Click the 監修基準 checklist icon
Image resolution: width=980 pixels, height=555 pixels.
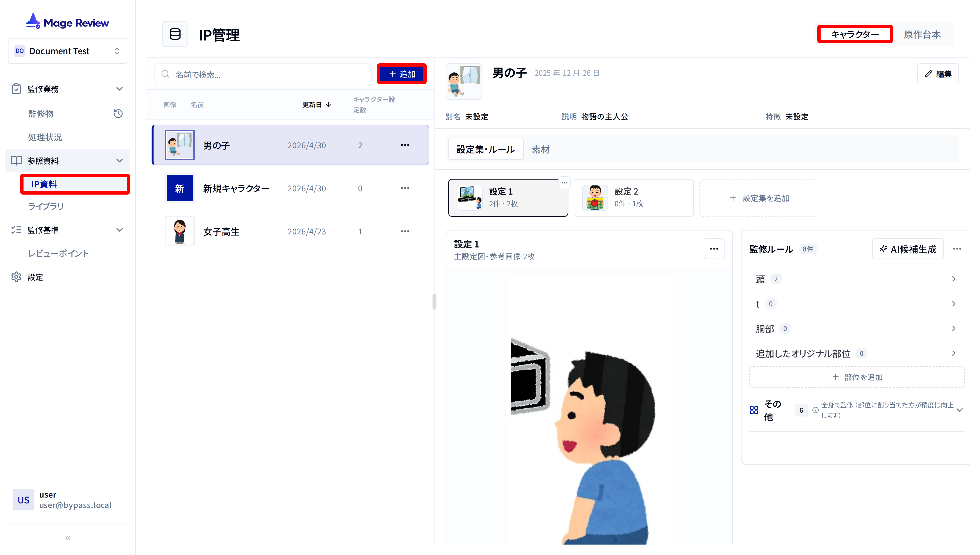tap(16, 230)
